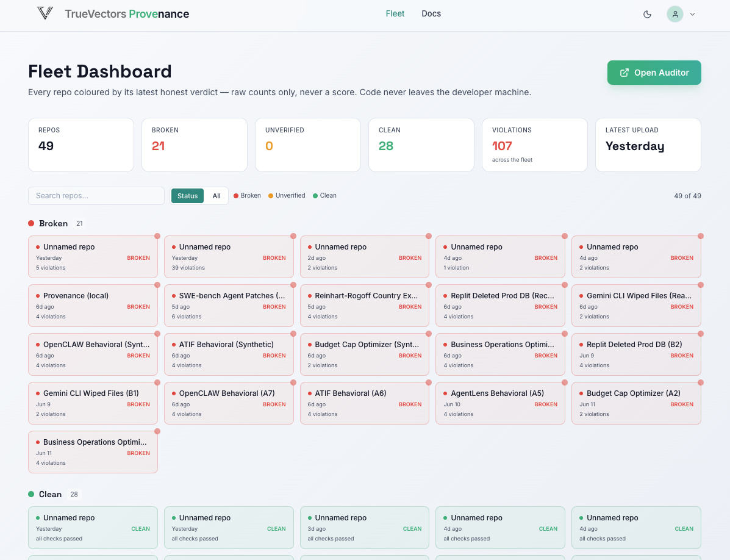Open OpenCLAW Behavioral (Synt... card
This screenshot has height=560, width=730.
coord(93,354)
